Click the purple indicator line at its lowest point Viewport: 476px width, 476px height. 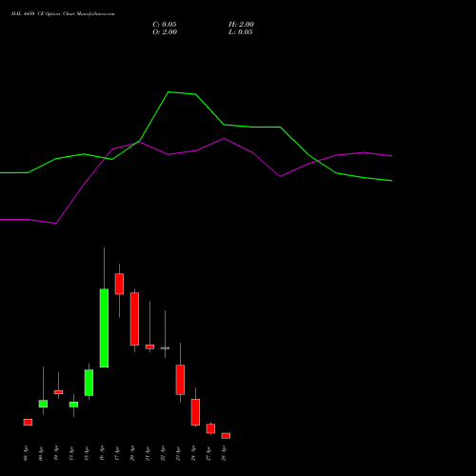tap(56, 224)
